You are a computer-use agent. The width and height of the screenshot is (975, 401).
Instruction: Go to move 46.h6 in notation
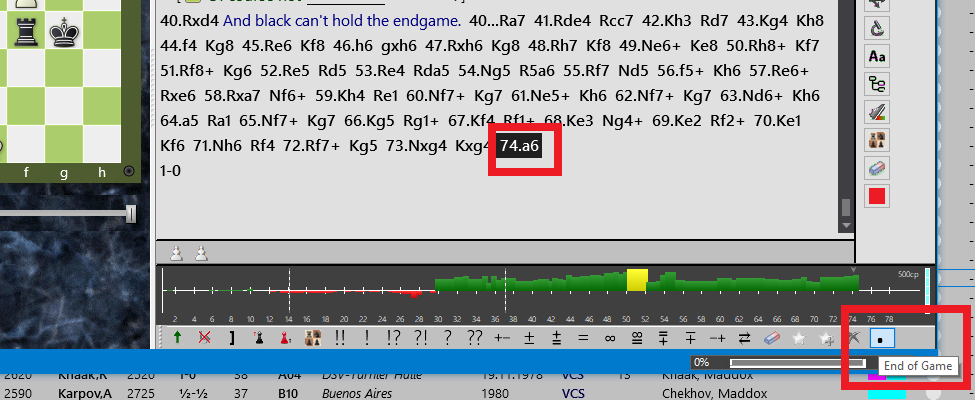(354, 46)
